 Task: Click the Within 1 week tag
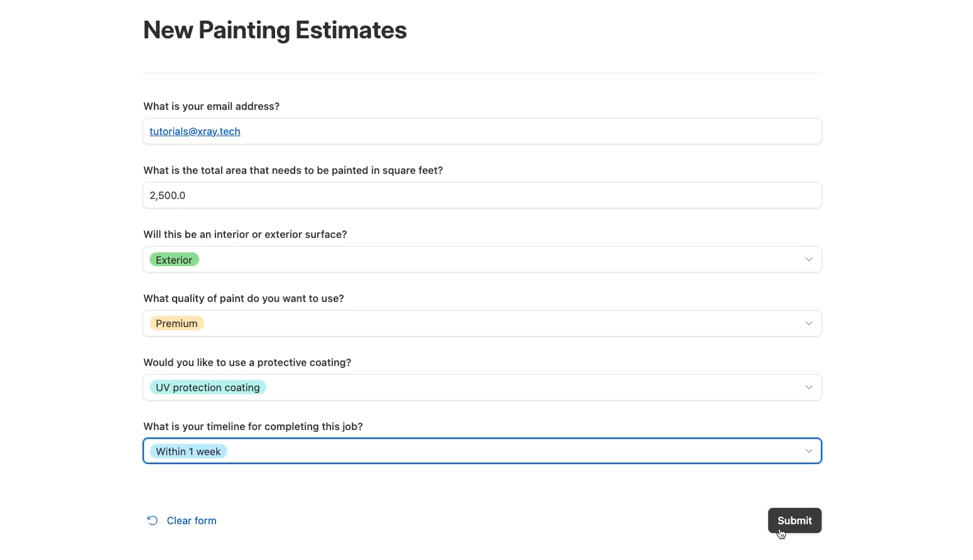[x=188, y=451]
